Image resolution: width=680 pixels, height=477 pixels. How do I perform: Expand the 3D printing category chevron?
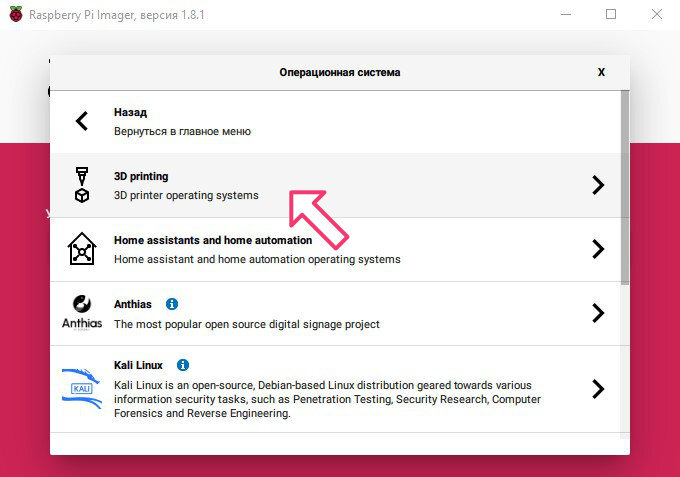(x=598, y=185)
